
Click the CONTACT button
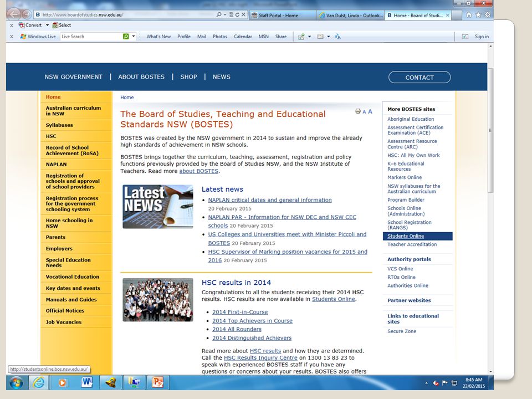coord(420,78)
